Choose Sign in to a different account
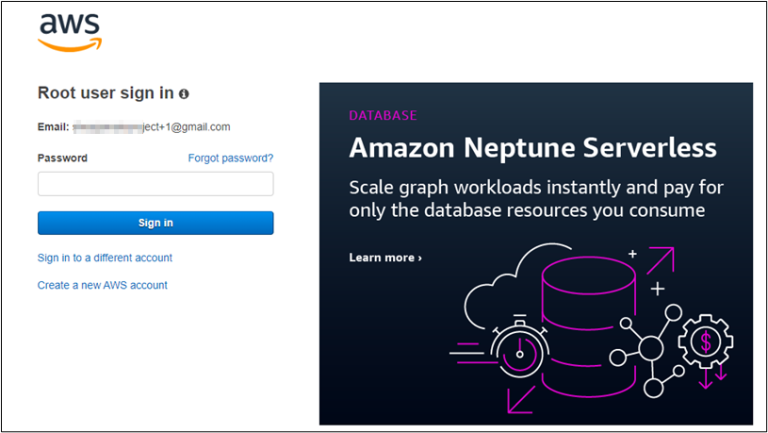Viewport: 768px width, 433px height. (x=105, y=258)
